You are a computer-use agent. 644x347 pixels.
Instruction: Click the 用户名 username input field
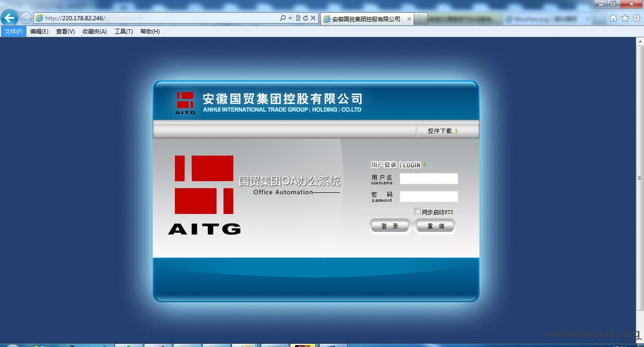[429, 179]
